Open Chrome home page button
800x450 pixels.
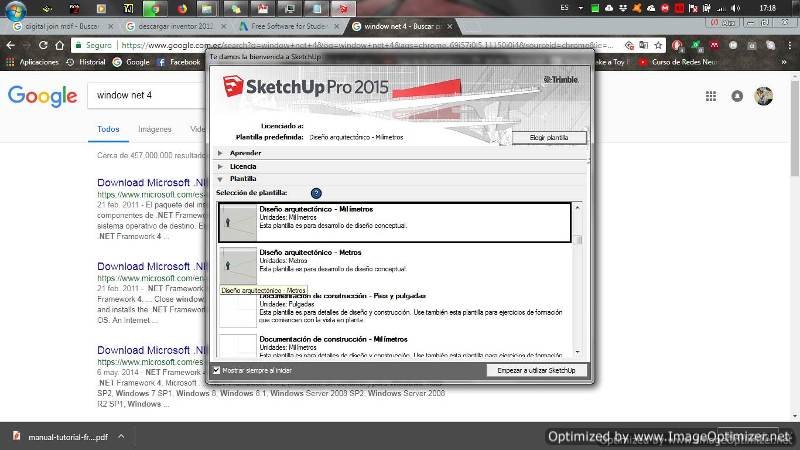coord(59,45)
